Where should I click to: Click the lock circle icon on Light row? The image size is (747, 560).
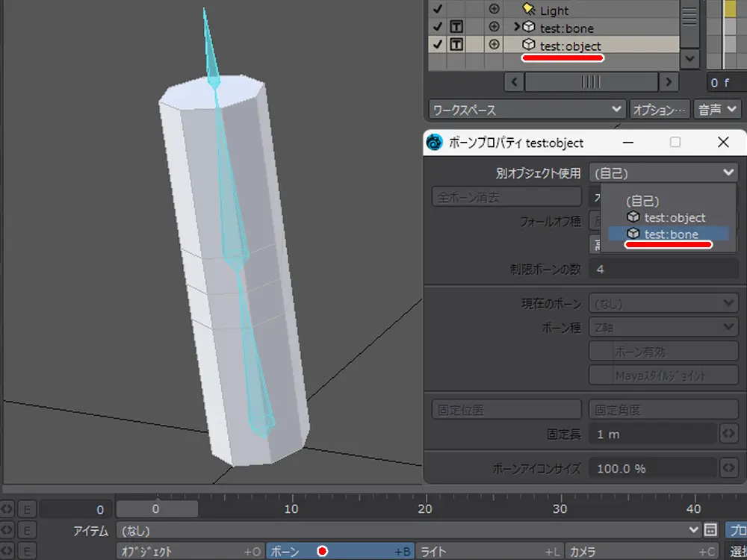494,10
